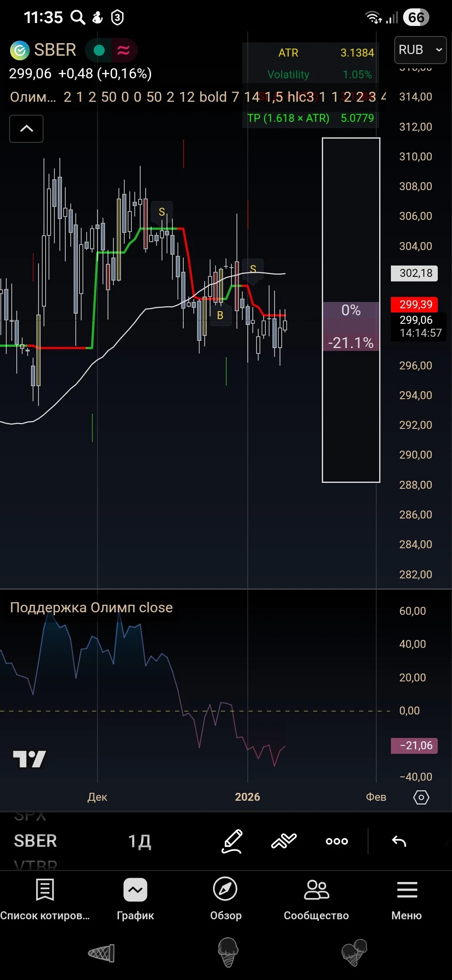Switch to the Сообщество tab

pos(316,900)
